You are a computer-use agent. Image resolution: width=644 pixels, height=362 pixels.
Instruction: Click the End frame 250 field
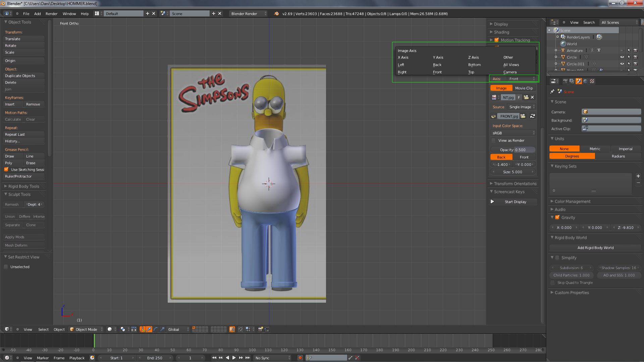[x=155, y=358]
